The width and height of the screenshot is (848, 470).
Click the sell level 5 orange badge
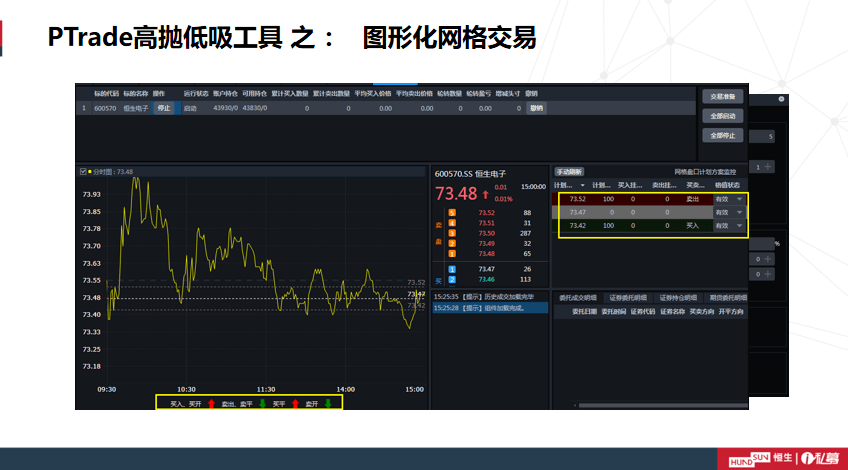point(451,213)
